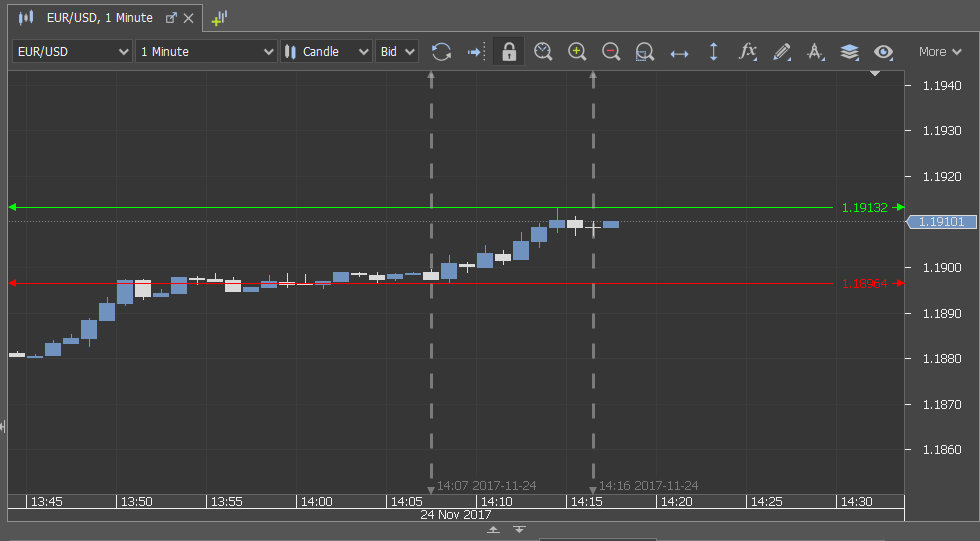The height and width of the screenshot is (541, 980).
Task: Open the EUR/USD instrument dropdown
Action: (x=72, y=51)
